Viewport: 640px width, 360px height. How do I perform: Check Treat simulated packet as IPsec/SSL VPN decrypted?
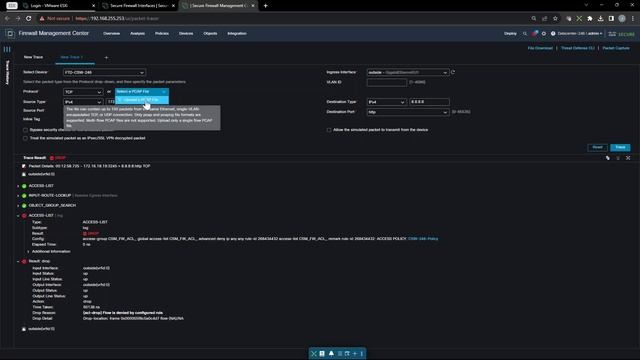click(x=25, y=138)
